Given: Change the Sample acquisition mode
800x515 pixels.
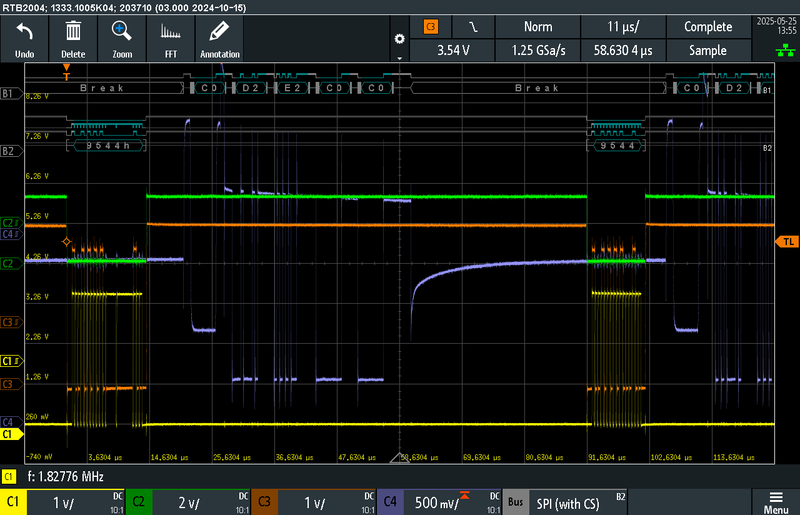Looking at the screenshot, I should [x=708, y=50].
